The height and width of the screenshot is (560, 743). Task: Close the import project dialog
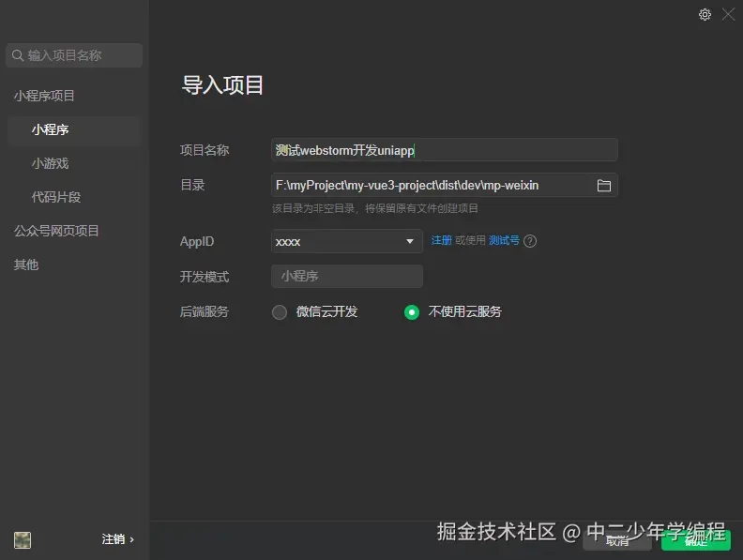point(728,14)
